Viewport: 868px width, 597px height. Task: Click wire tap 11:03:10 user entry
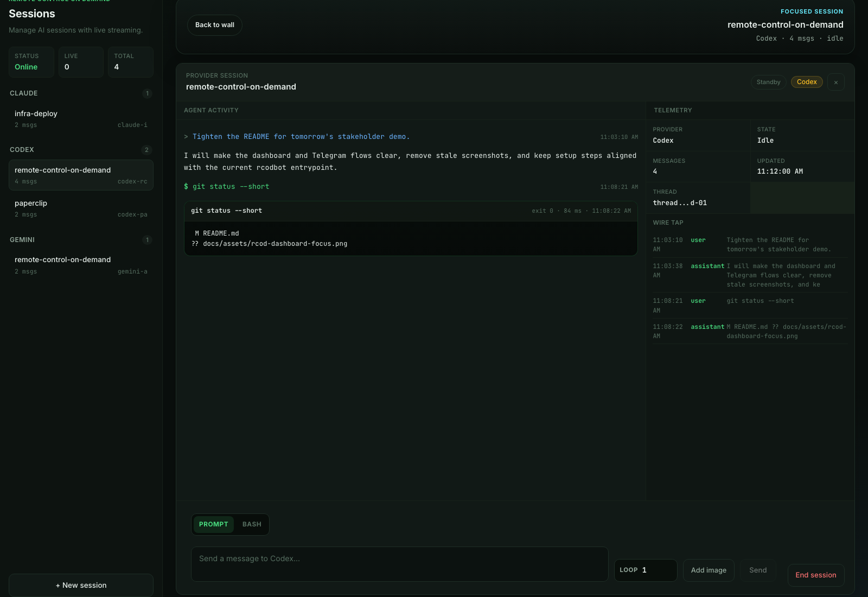pos(750,245)
